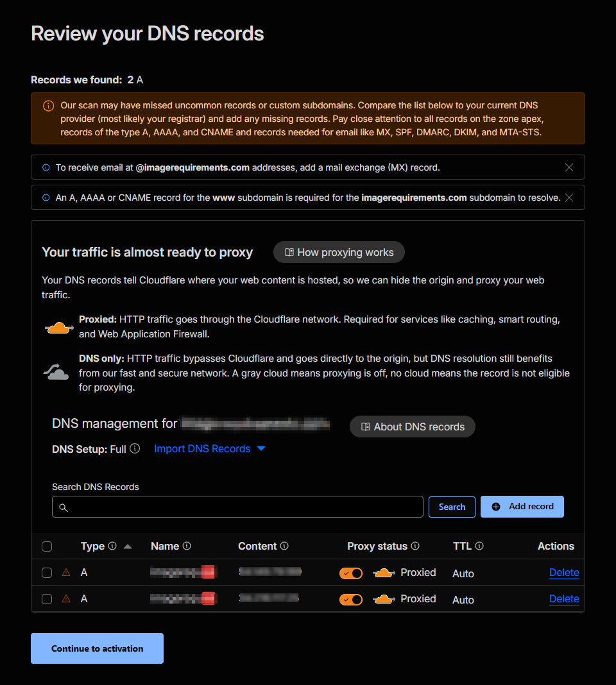Select the second A record checkbox
This screenshot has height=685, width=616.
pyautogui.click(x=47, y=599)
